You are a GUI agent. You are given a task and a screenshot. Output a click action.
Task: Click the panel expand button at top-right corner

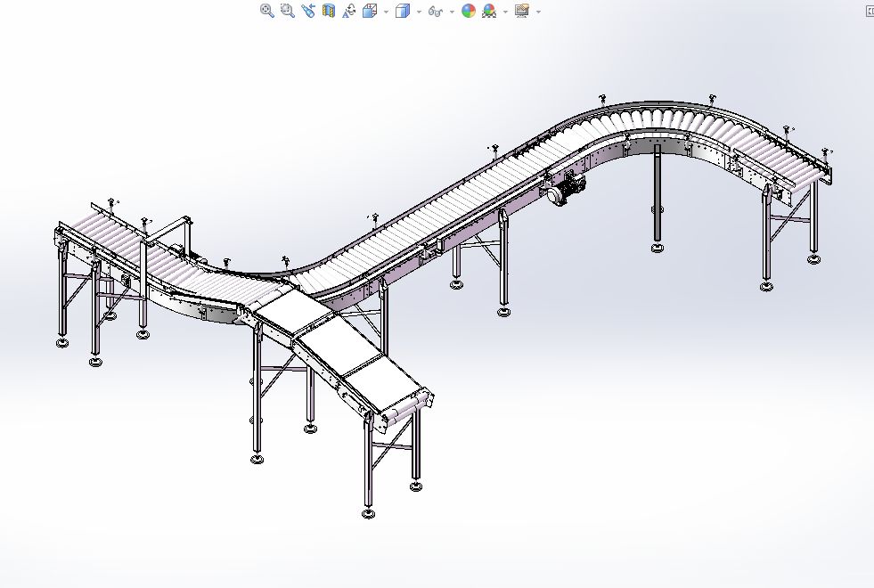tap(870, 11)
